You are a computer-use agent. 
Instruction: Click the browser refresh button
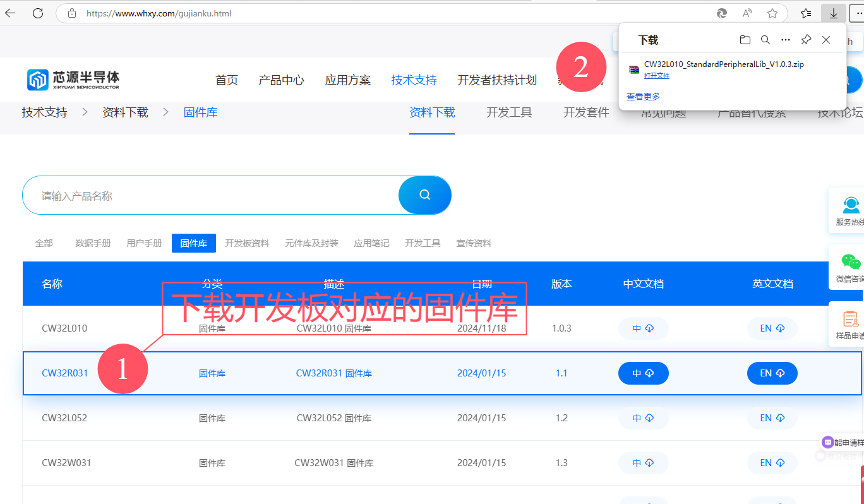38,13
